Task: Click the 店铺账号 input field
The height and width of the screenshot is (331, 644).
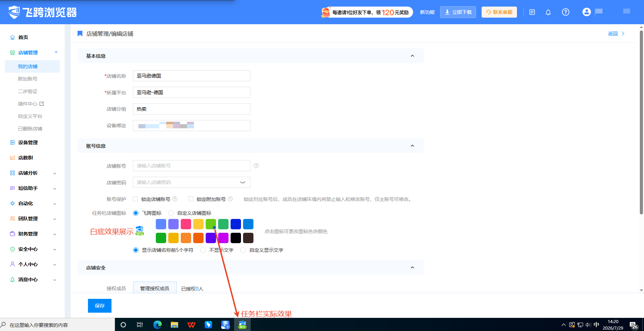Action: coord(191,166)
